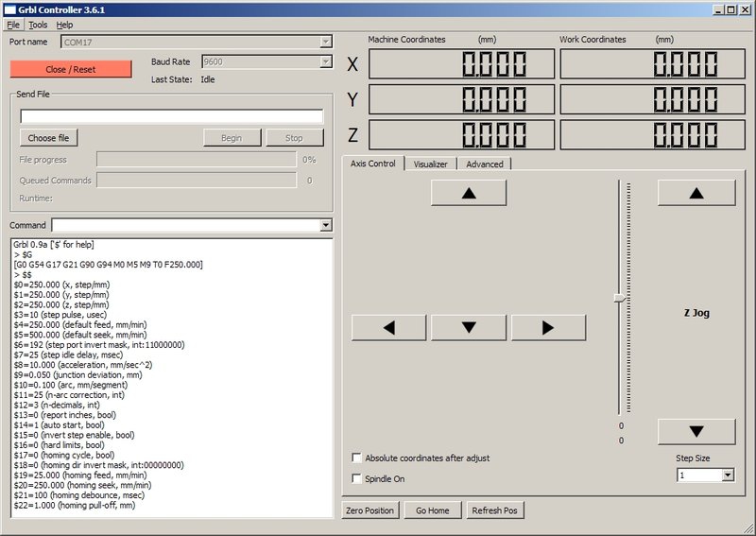Open the Step Size dropdown
The height and width of the screenshot is (536, 756).
[728, 475]
